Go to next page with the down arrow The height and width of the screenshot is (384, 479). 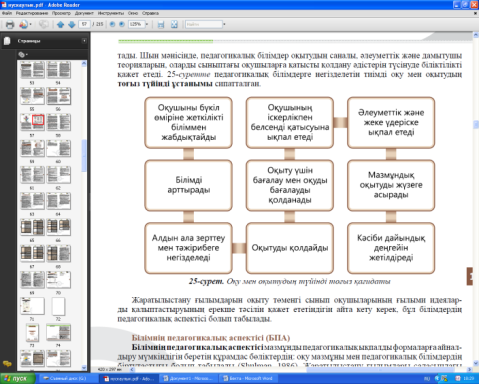point(71,24)
